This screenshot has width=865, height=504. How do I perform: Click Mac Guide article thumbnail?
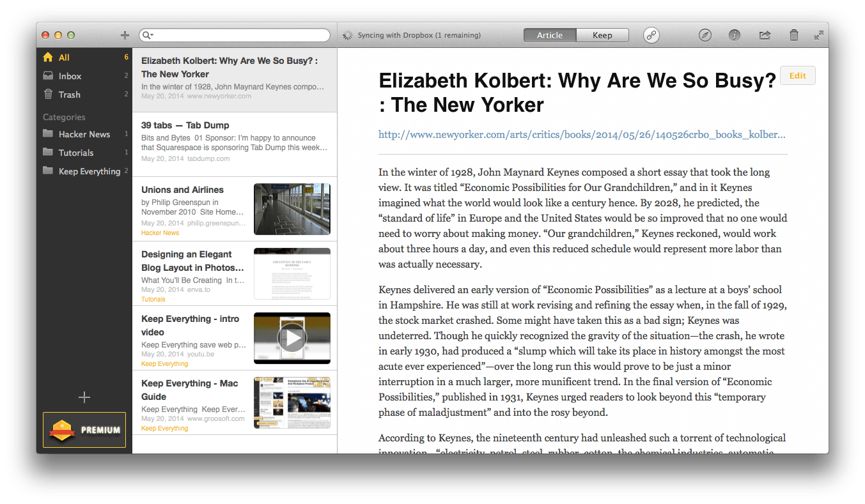(x=292, y=403)
